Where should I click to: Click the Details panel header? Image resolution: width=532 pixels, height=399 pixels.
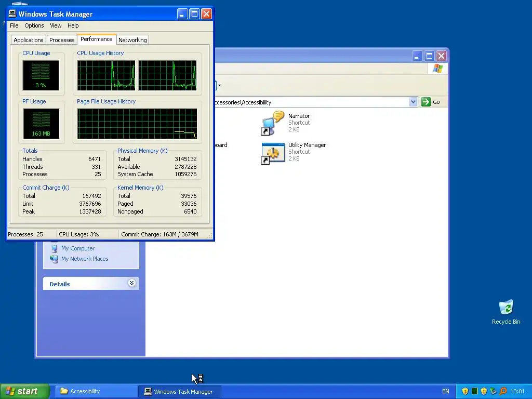click(91, 284)
